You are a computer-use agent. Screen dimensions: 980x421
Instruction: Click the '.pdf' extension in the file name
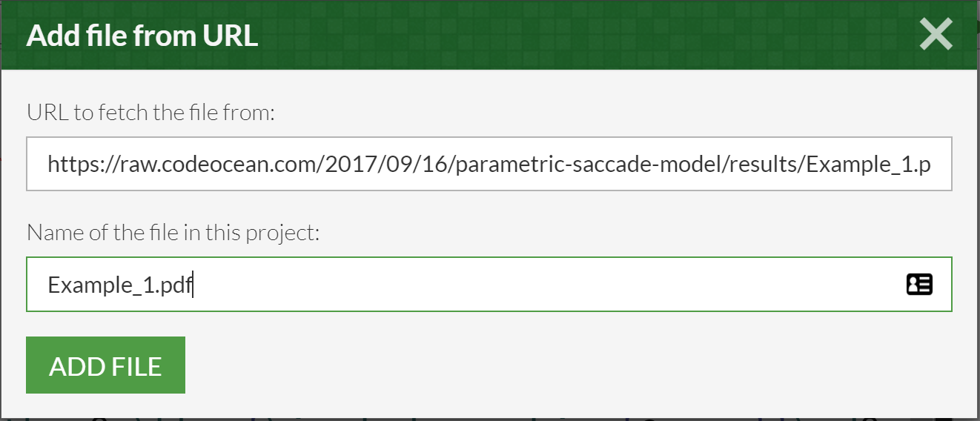[x=176, y=285]
